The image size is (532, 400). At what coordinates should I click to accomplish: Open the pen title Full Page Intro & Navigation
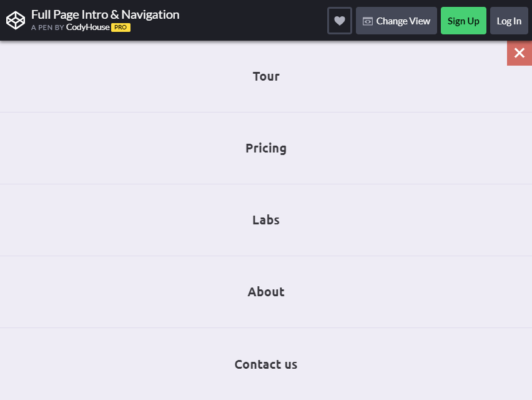tap(105, 14)
